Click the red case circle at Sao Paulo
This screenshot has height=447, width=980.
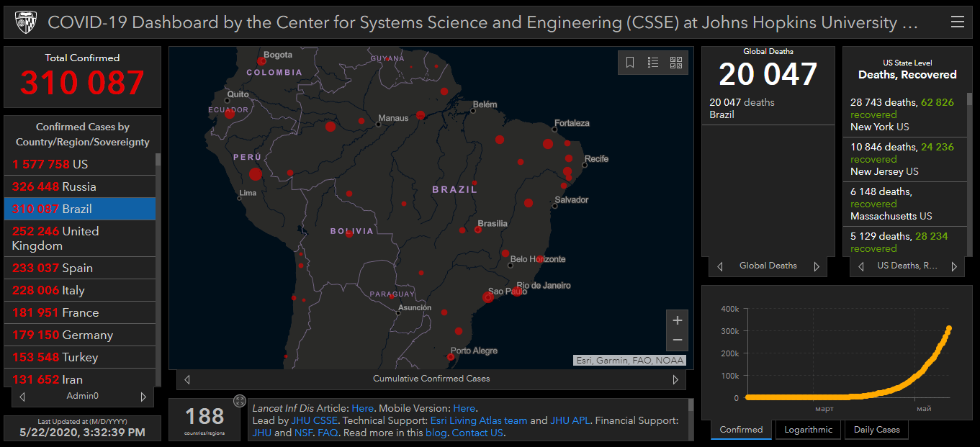[x=488, y=297]
